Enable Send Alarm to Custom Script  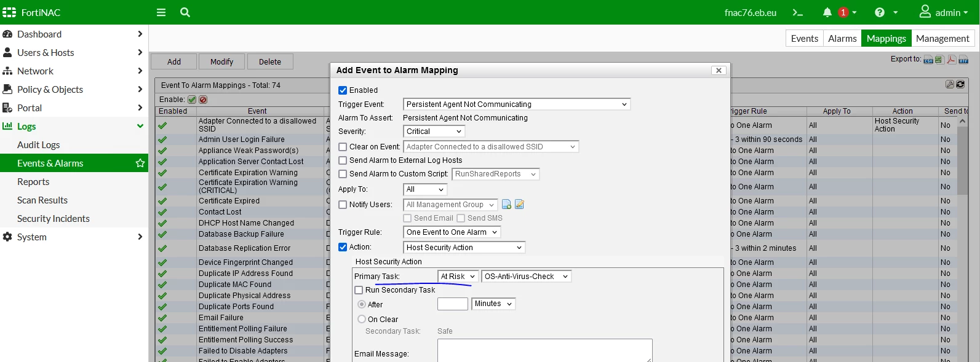click(x=343, y=174)
